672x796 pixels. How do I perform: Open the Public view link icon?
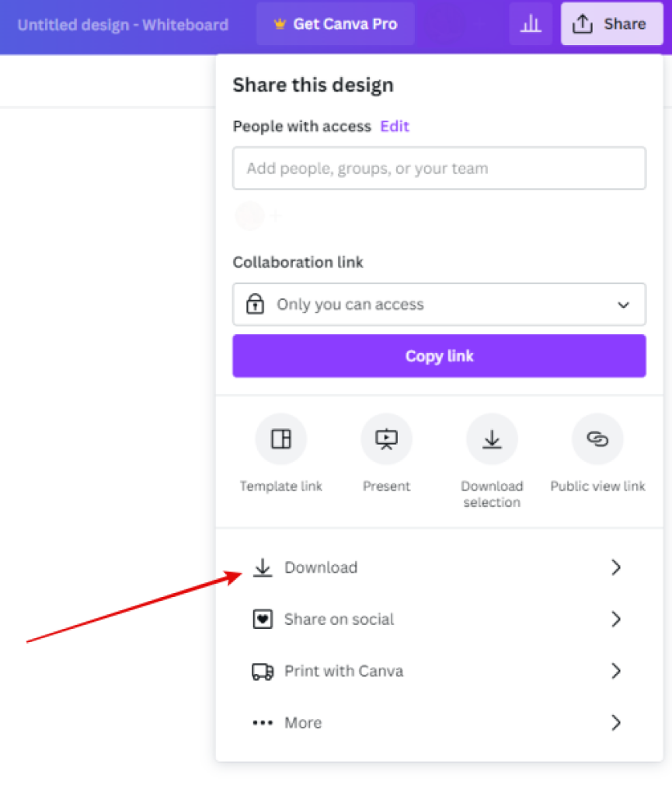click(x=597, y=438)
